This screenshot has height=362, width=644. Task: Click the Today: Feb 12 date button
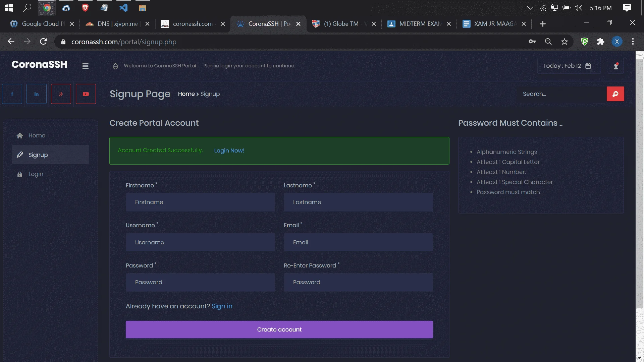[x=569, y=66]
